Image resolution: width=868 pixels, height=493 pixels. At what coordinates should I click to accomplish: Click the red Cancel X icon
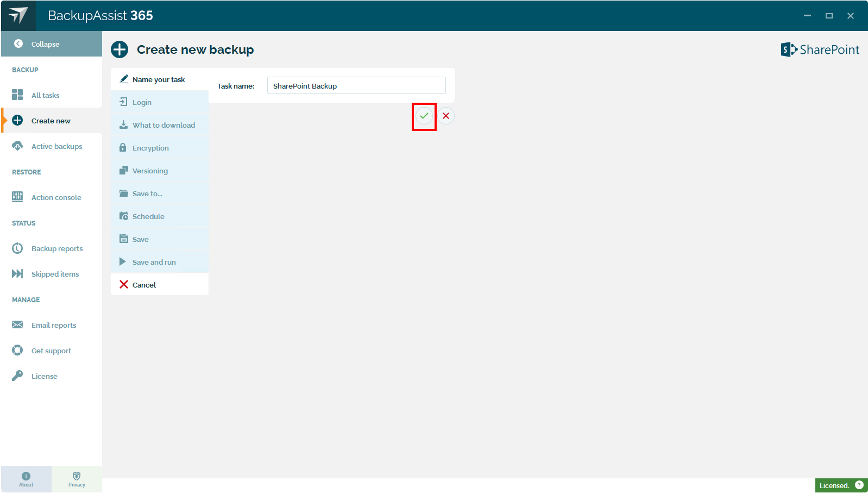point(124,285)
